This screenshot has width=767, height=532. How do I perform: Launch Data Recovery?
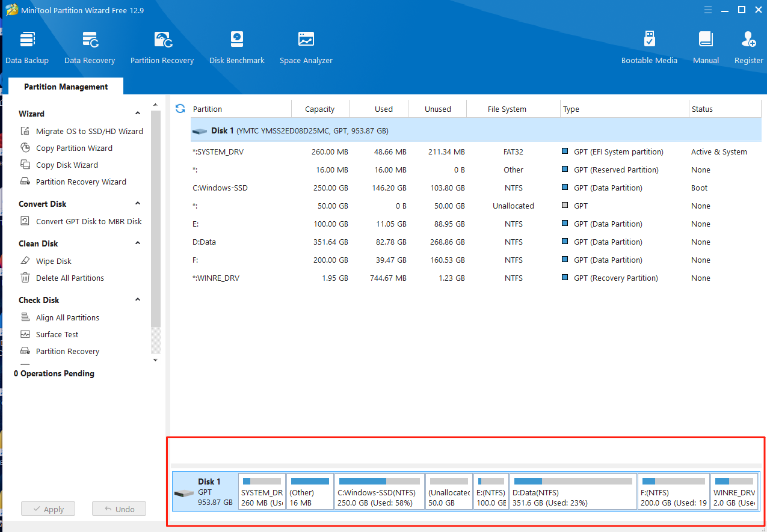point(90,47)
